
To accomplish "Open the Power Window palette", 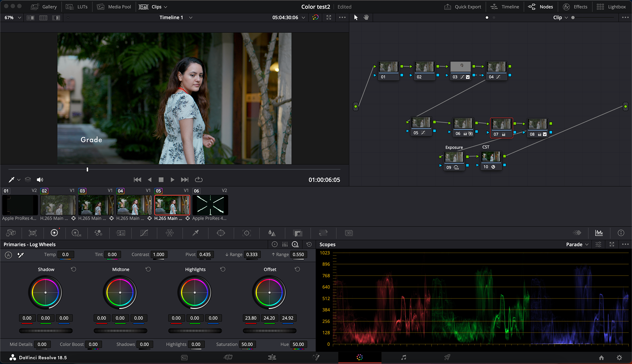I will 221,233.
